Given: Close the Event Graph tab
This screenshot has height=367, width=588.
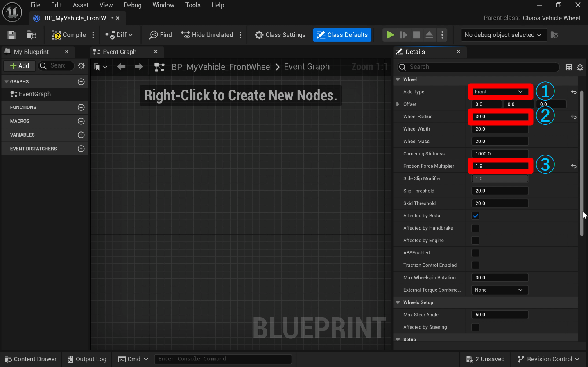Looking at the screenshot, I should coord(156,52).
